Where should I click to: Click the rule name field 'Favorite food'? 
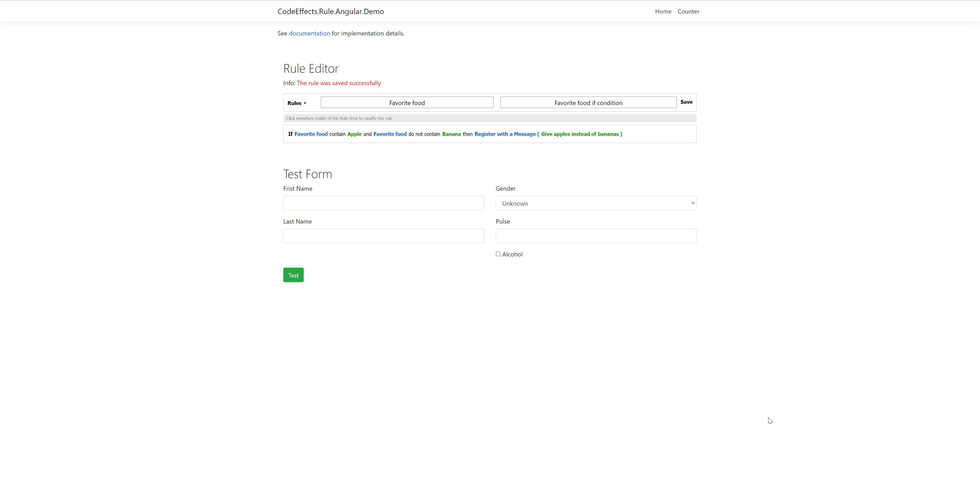(407, 103)
